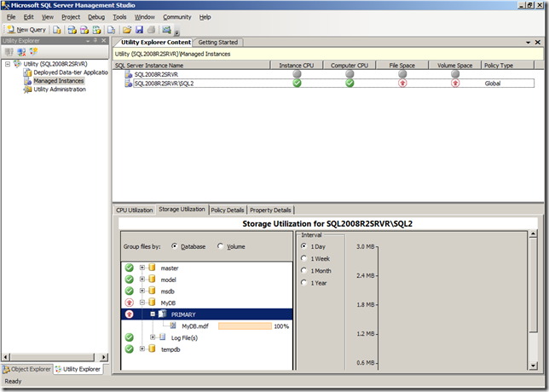Click the New Query toolbar button
This screenshot has height=392, width=549.
pos(26,30)
